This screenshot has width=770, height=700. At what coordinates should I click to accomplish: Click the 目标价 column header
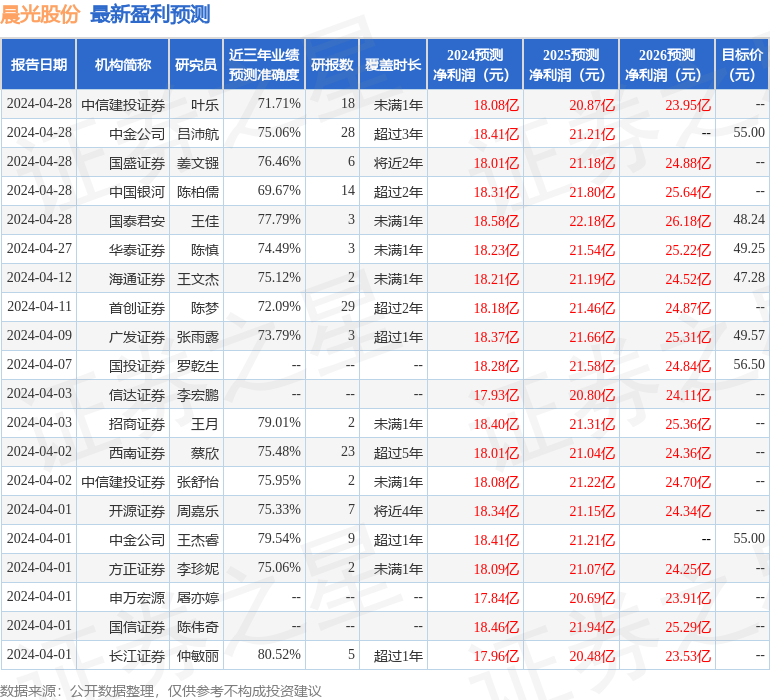pyautogui.click(x=742, y=64)
